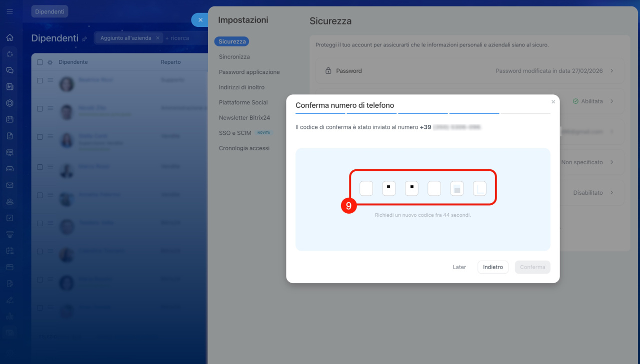
Task: Check the second employee row checkbox
Action: [40, 108]
